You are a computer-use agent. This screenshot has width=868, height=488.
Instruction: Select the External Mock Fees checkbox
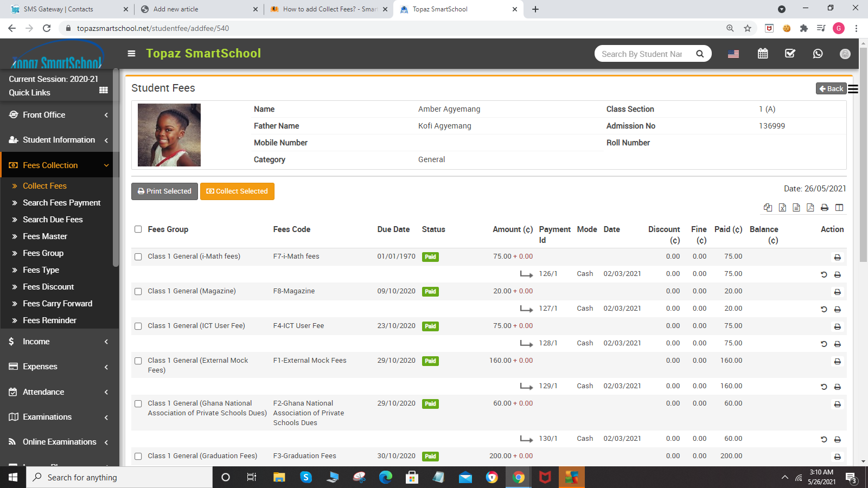138,361
